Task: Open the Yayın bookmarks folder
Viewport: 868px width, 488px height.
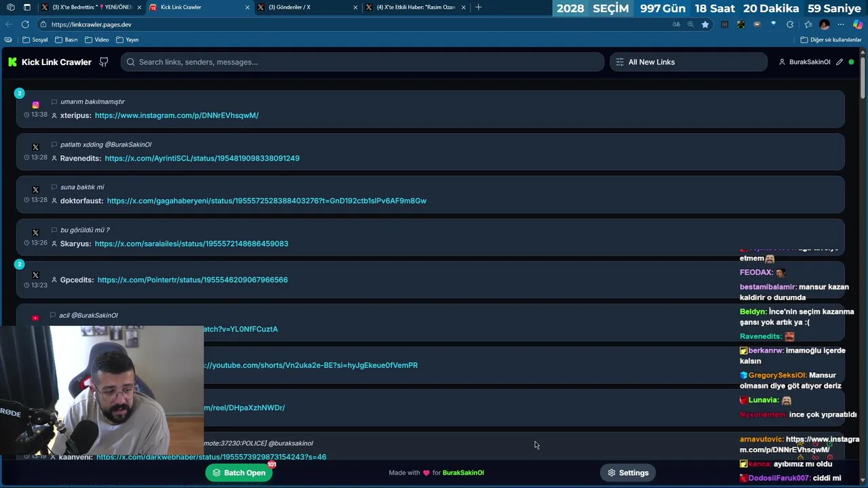Action: (127, 40)
